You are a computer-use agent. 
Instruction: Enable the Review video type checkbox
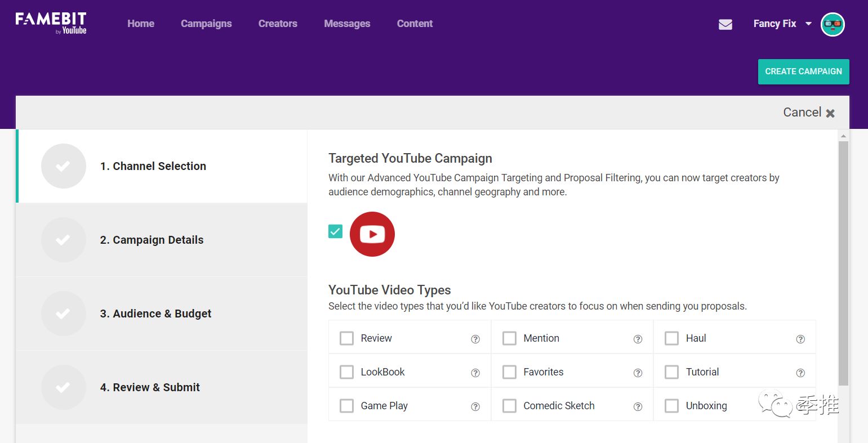346,338
